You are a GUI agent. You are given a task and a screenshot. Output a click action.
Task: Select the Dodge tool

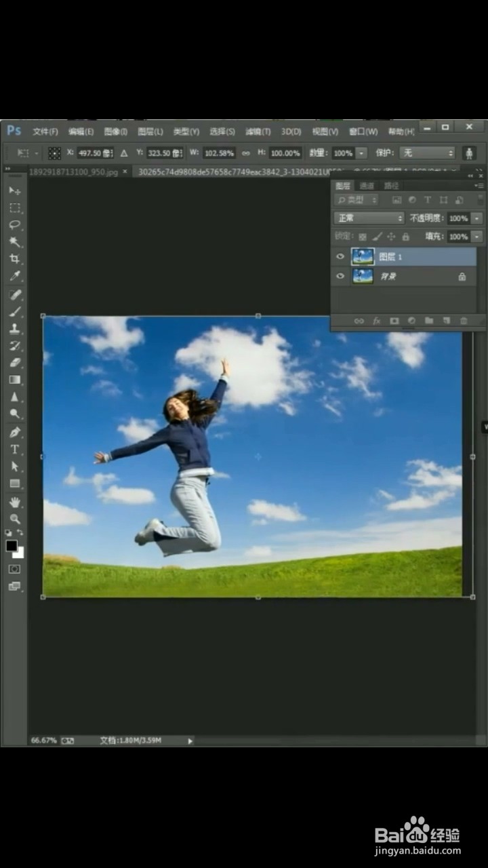pos(14,414)
